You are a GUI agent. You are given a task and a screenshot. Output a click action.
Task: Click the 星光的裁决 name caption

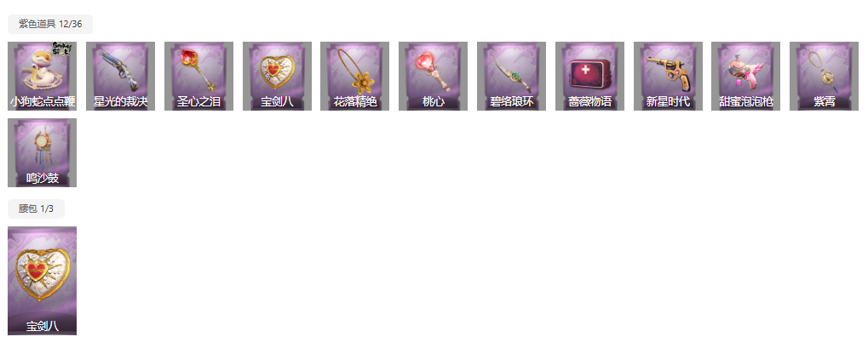click(120, 102)
